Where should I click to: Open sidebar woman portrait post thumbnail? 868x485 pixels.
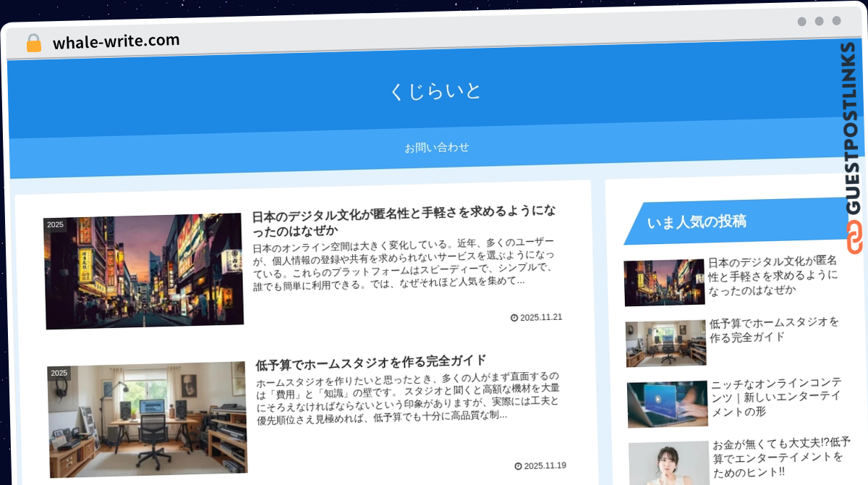point(669,463)
